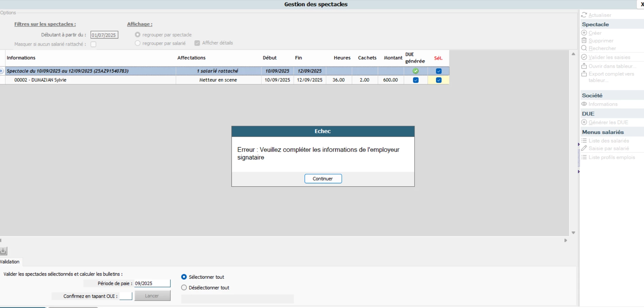Click the Générer les DUE plus icon
The image size is (644, 308).
(x=584, y=122)
